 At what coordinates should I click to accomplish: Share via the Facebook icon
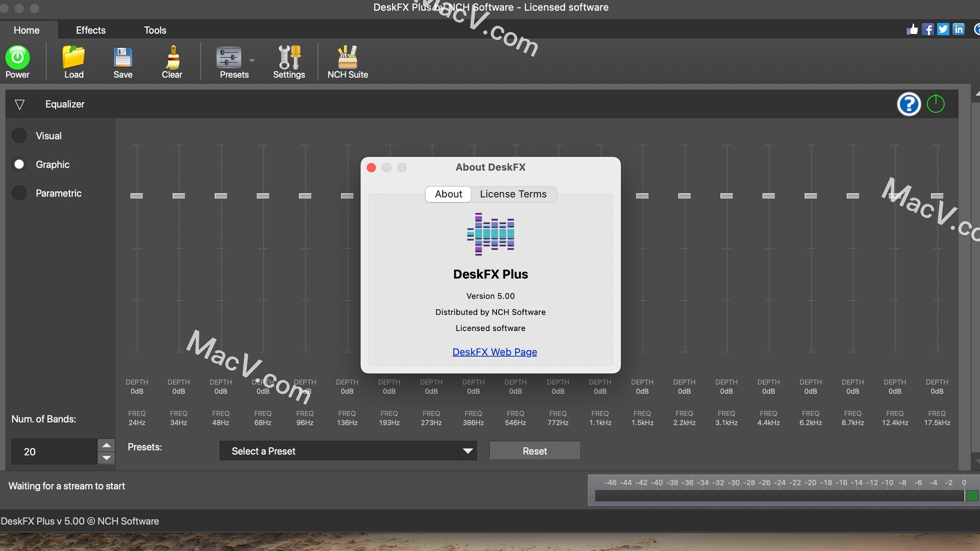pos(928,29)
